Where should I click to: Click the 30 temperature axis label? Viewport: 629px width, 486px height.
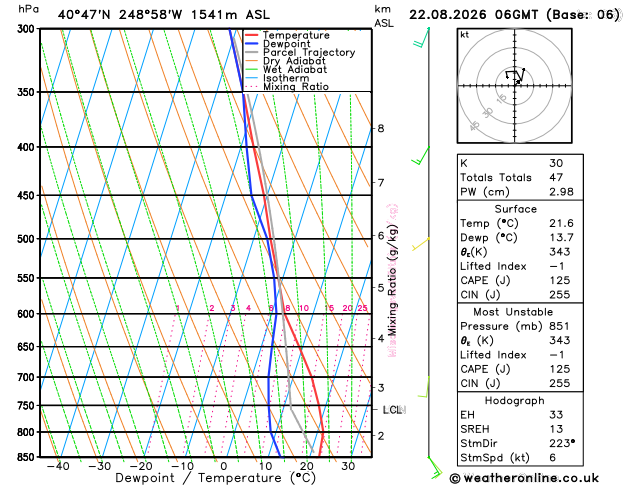point(348,466)
